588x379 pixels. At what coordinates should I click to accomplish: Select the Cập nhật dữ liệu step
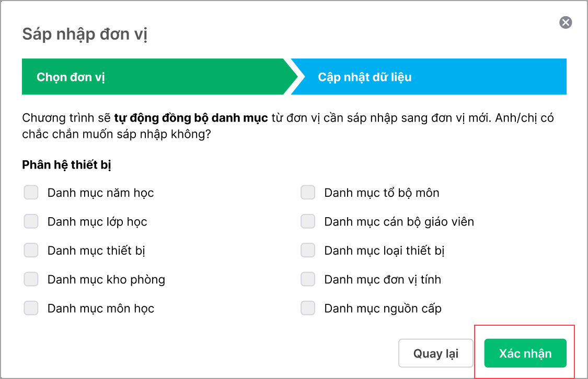[364, 77]
